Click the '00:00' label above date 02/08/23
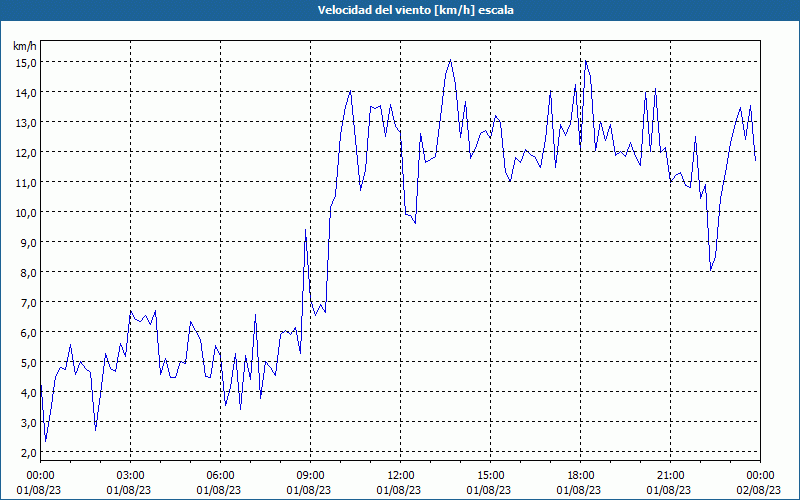Viewport: 800px width, 500px height. pos(760,476)
